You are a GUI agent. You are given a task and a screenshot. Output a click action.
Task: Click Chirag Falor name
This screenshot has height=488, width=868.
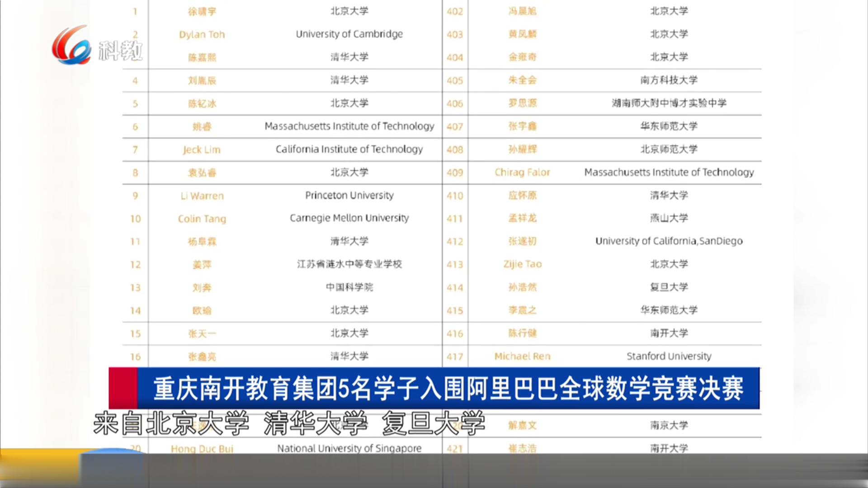[522, 172]
